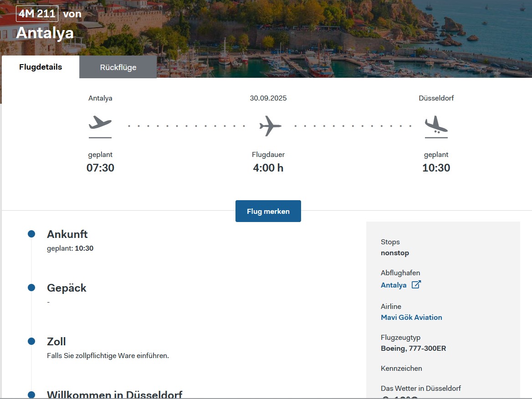
Task: Click the Ankunft section heading
Action: click(67, 234)
